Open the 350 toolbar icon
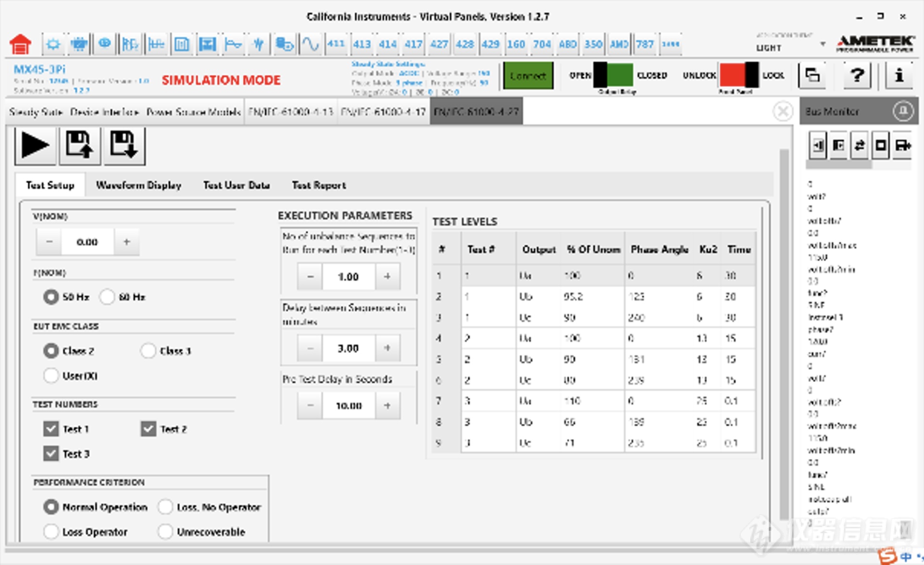 click(x=593, y=44)
